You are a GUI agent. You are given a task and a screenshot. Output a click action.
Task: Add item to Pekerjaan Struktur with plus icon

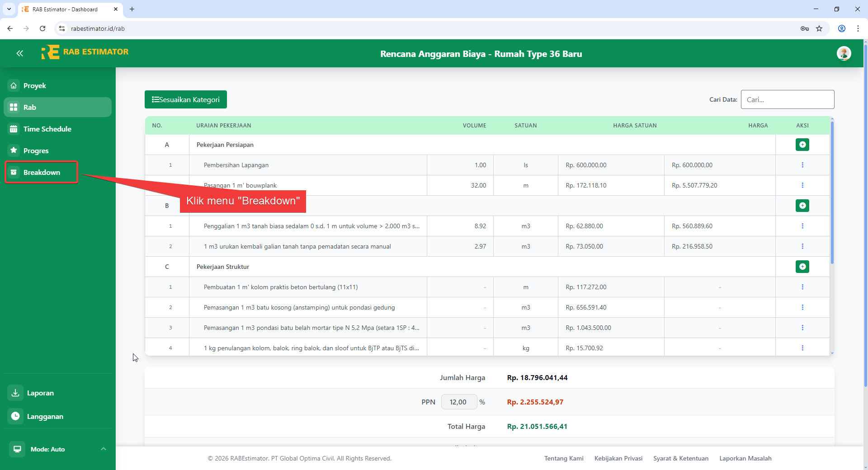click(x=802, y=267)
